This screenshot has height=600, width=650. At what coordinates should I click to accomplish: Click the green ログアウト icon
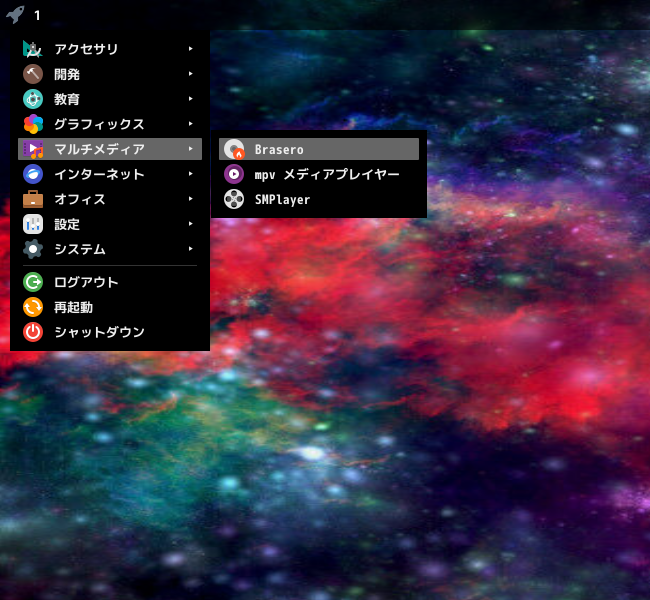click(x=33, y=282)
